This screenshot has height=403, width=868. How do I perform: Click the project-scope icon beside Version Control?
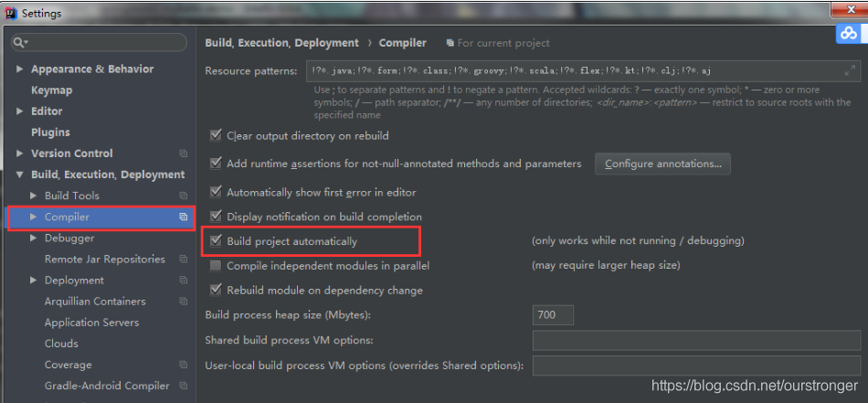click(x=184, y=154)
